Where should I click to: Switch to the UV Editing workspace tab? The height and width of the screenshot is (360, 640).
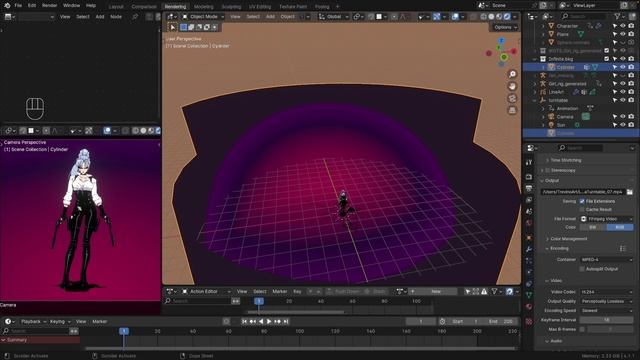coord(260,7)
